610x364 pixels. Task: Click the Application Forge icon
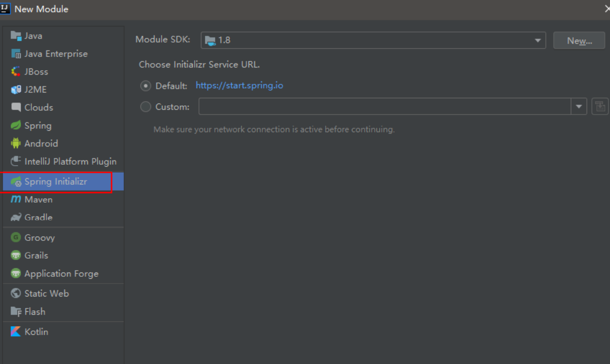pyautogui.click(x=16, y=273)
